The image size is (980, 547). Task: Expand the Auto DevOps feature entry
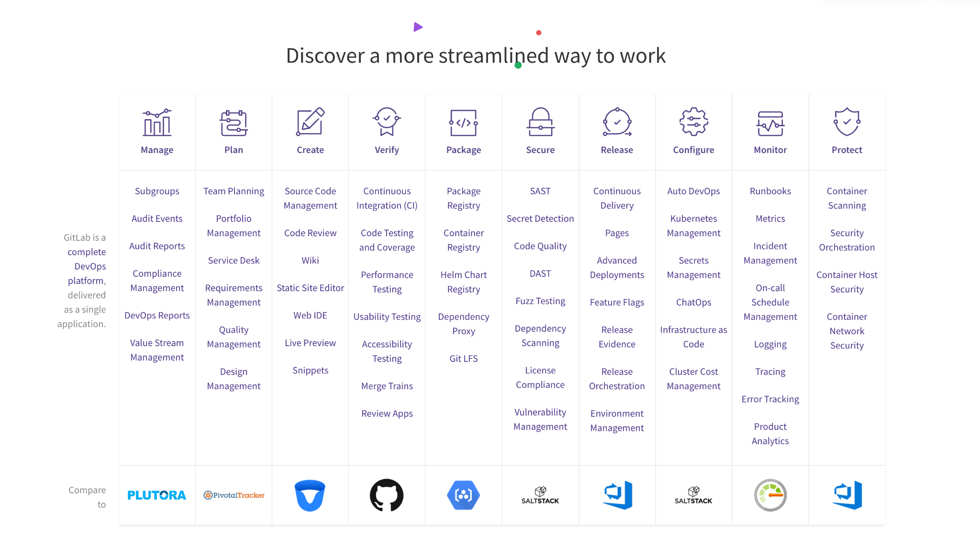point(693,191)
